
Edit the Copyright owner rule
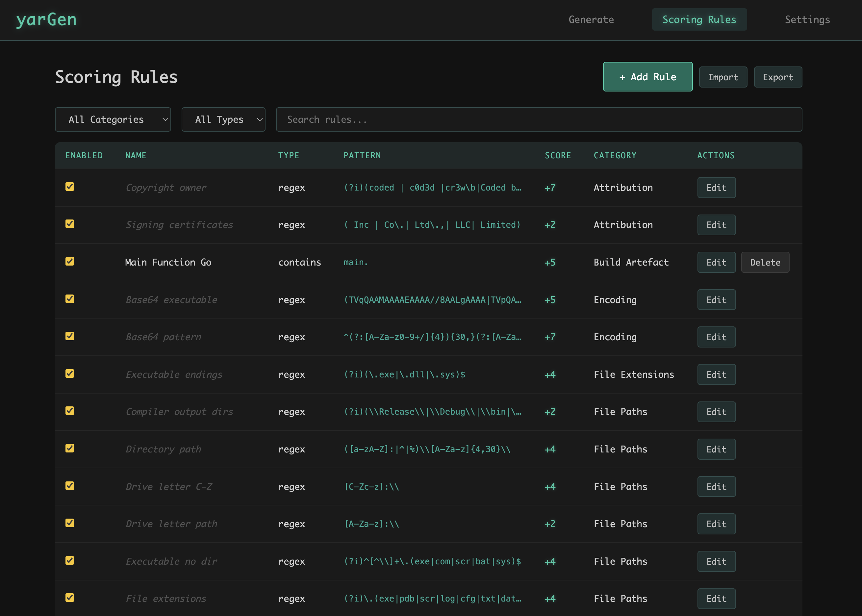tap(716, 188)
